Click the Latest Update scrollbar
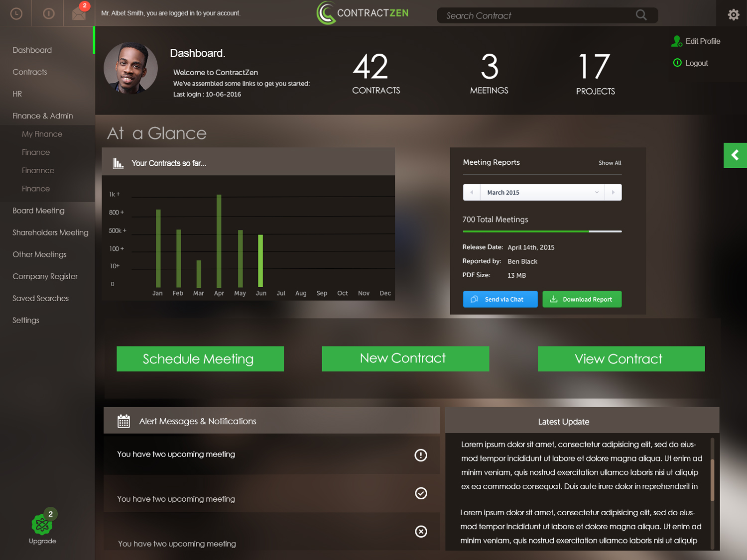The image size is (747, 560). 712,479
